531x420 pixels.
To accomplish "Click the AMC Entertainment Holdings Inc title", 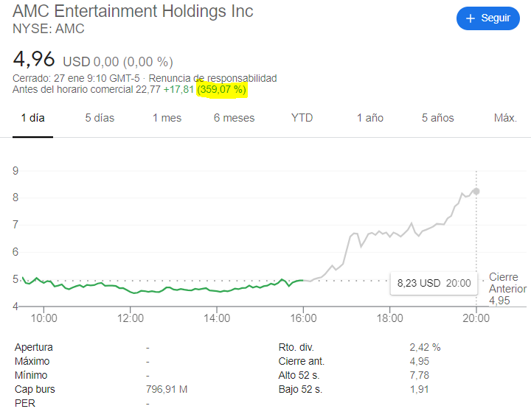I will [x=133, y=11].
